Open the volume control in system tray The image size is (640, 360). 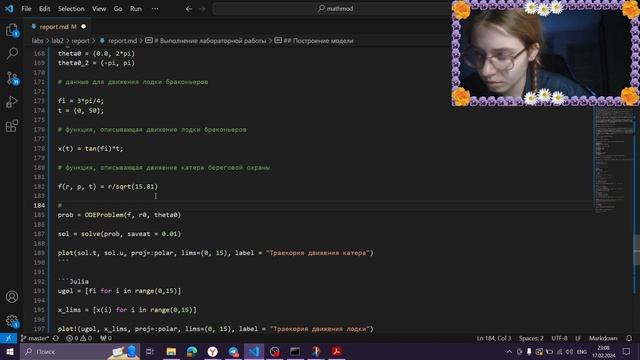tap(569, 352)
